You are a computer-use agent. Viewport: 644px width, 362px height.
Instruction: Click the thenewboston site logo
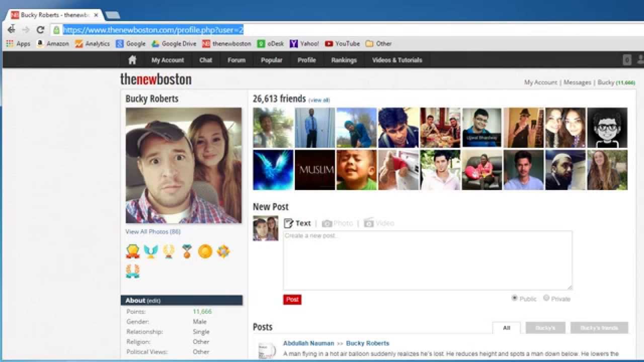click(156, 79)
